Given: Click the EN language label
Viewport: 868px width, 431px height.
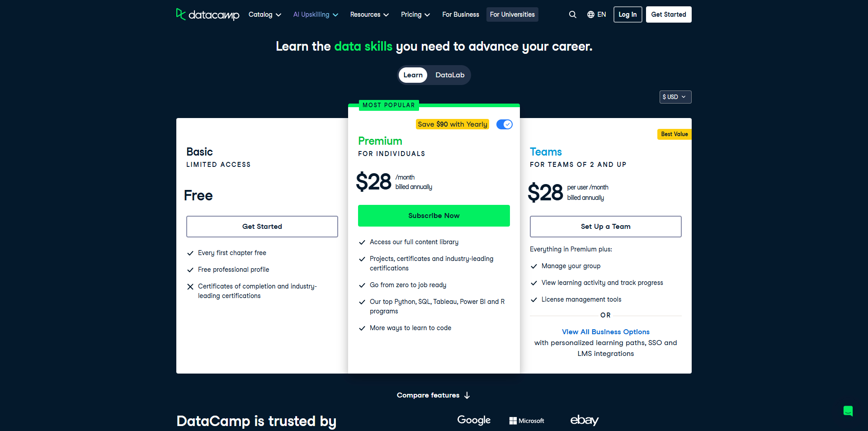Looking at the screenshot, I should (601, 14).
